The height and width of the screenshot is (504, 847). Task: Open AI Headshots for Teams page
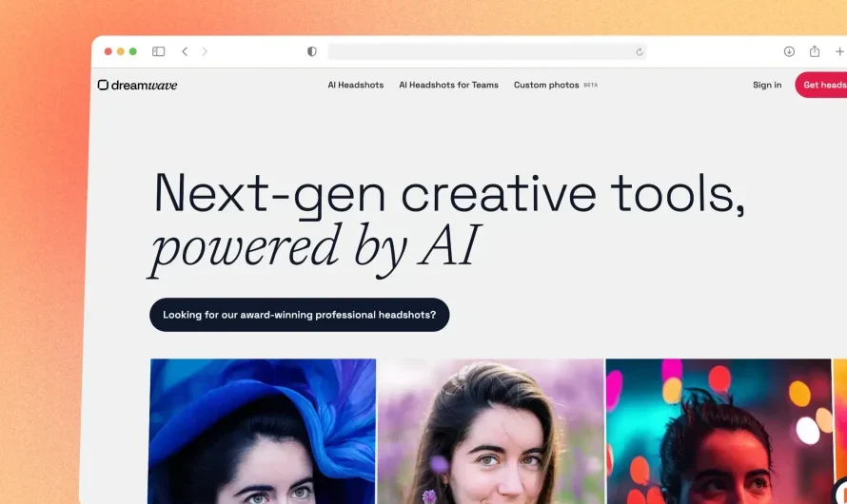(x=448, y=85)
